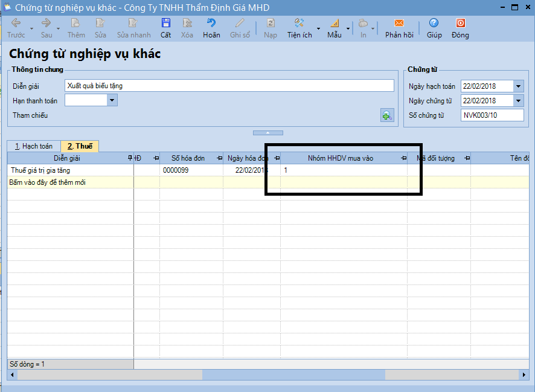Click 'Bấm vào đây để thêm mới' row
Image resolution: width=535 pixels, height=392 pixels.
point(47,182)
